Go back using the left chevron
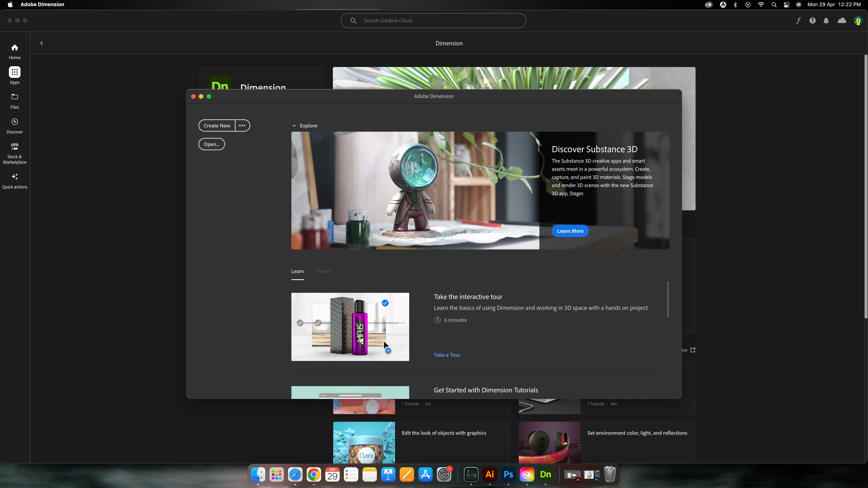 coord(41,43)
